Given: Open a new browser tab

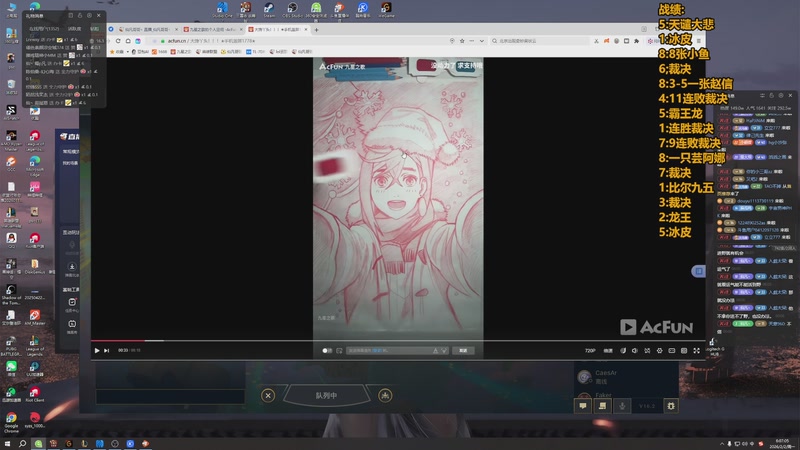Looking at the screenshot, I should pos(316,30).
